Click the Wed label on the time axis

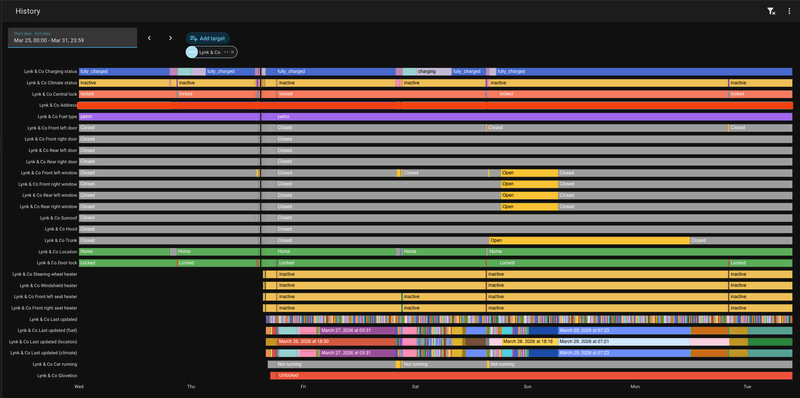coord(79,387)
